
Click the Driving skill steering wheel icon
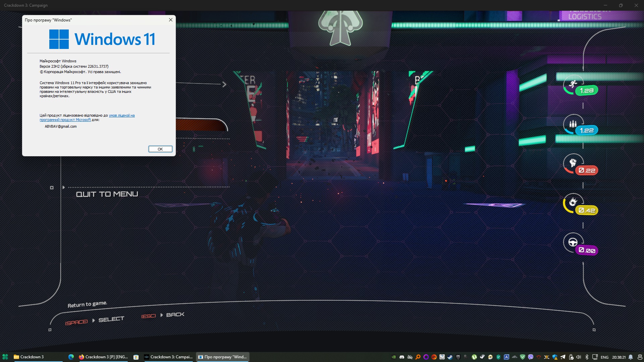573,242
